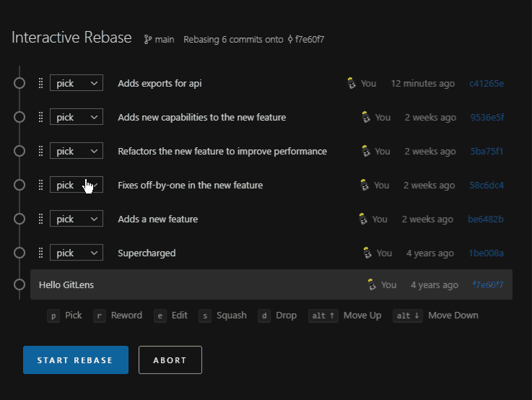Open action dropdown for "Adds exports for api"

pyautogui.click(x=76, y=83)
